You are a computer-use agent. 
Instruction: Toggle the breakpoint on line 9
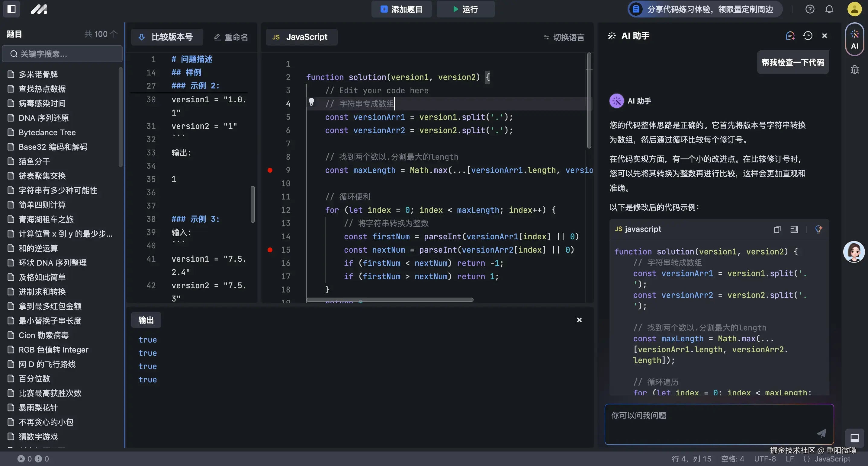[x=270, y=170]
